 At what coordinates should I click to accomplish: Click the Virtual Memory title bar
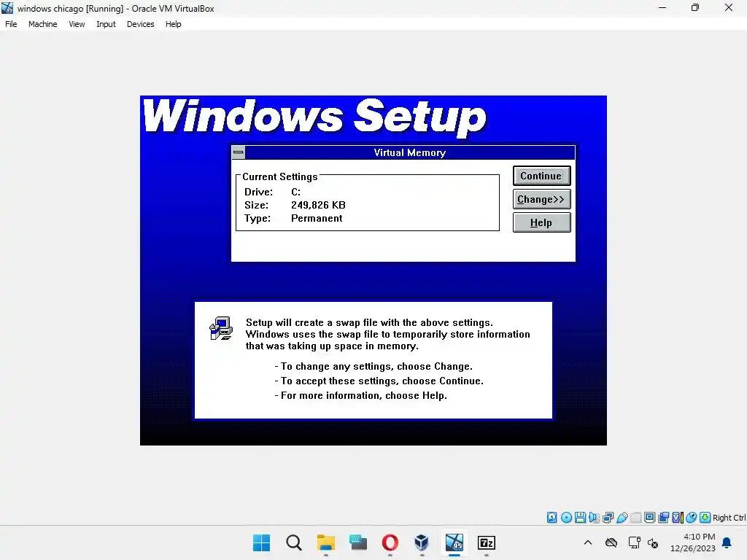(410, 152)
